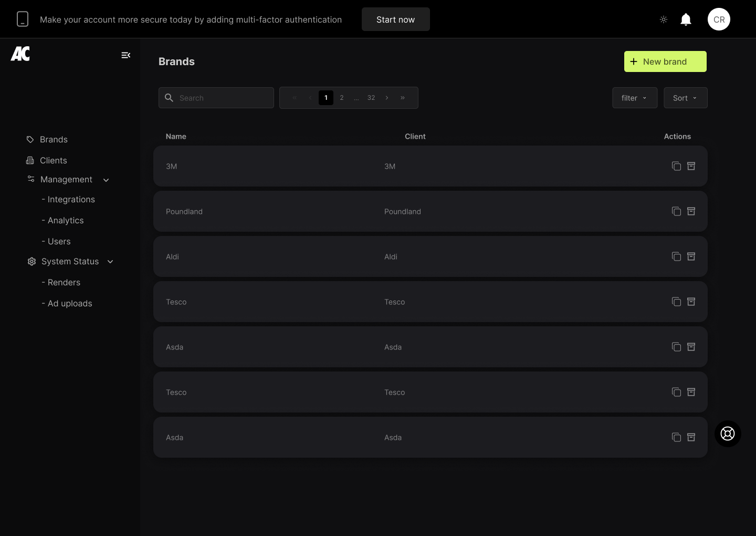756x536 pixels.
Task: Select Analytics in the sidebar
Action: pyautogui.click(x=65, y=220)
